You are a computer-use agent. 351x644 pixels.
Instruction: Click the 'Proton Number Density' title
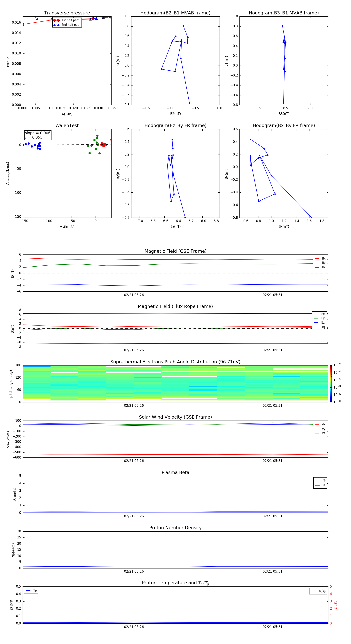point(175,528)
